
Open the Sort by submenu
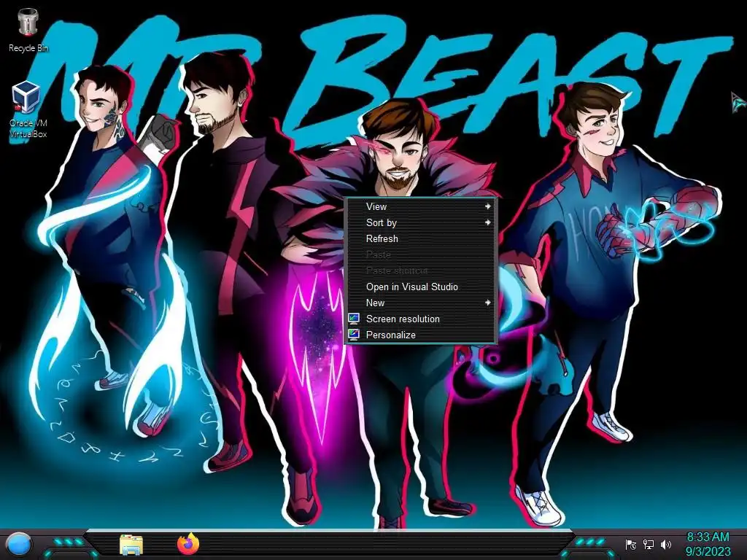[x=421, y=222]
